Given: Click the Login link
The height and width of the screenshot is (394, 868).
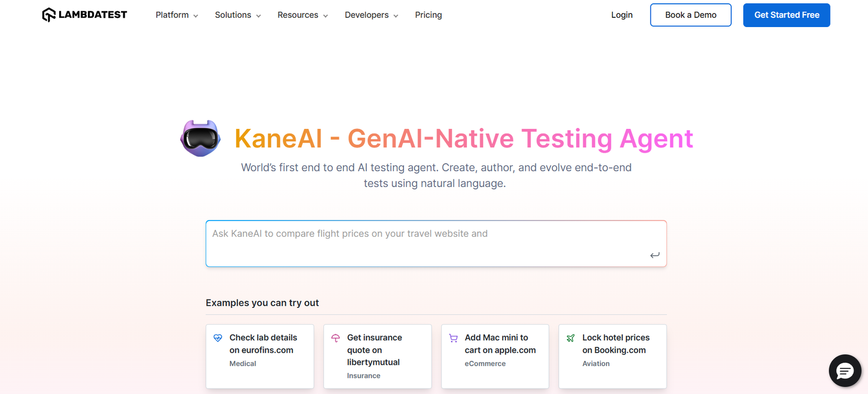Looking at the screenshot, I should click(622, 15).
